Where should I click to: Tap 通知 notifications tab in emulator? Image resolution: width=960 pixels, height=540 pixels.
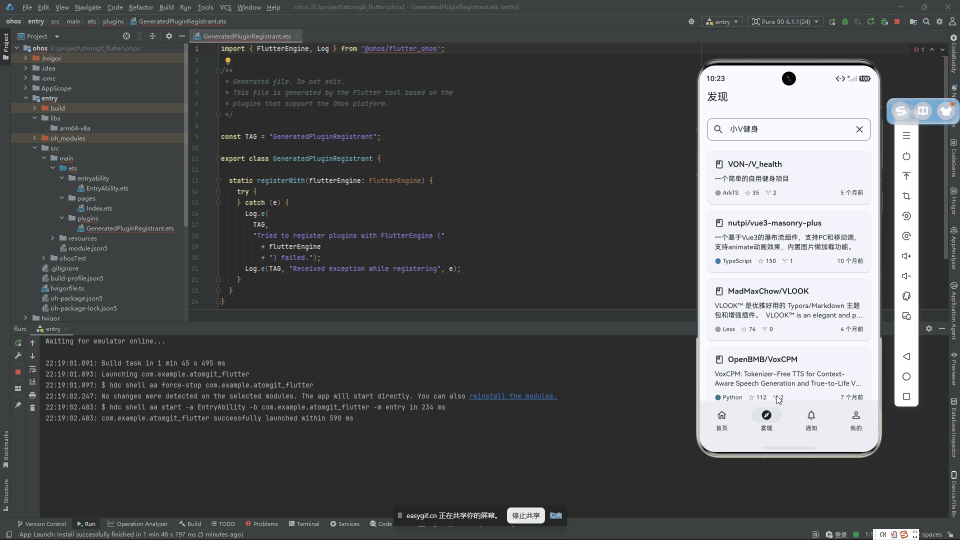[811, 420]
